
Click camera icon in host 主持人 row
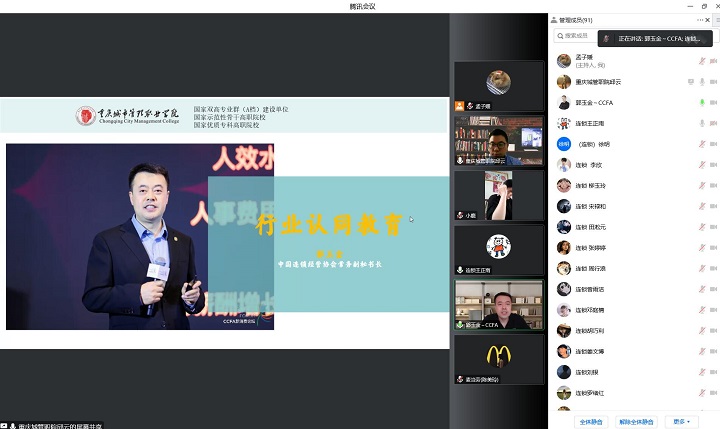(713, 61)
